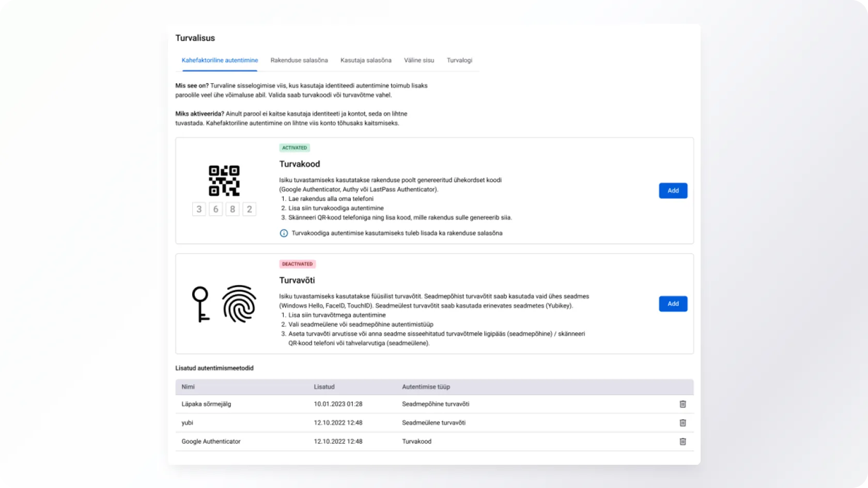The width and height of the screenshot is (868, 488).
Task: Click the ACTIVATED status badge
Action: tap(295, 148)
